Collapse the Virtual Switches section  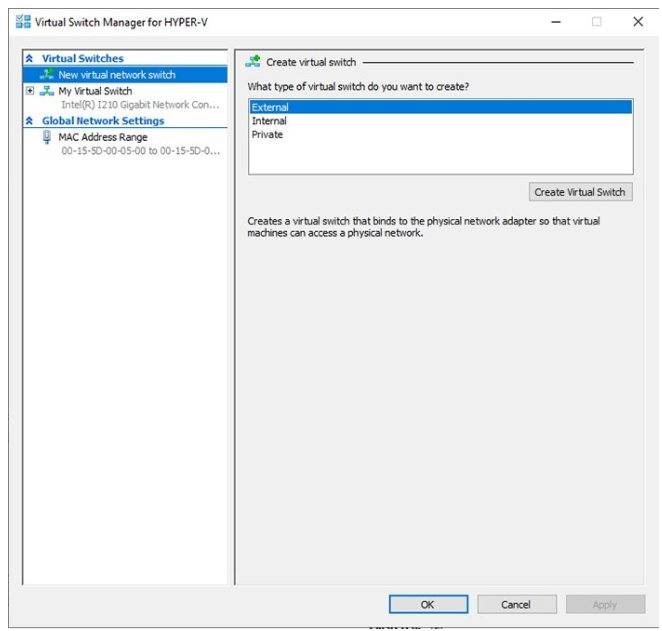(29, 58)
